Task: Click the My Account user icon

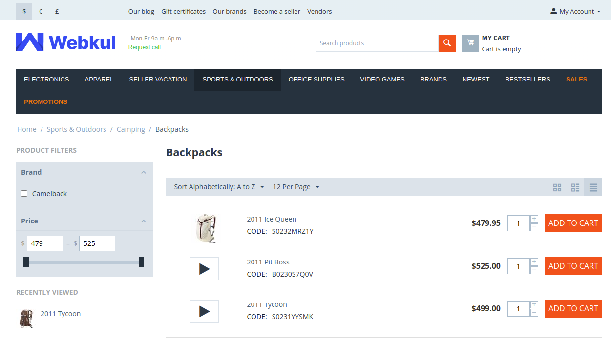Action: tap(554, 11)
